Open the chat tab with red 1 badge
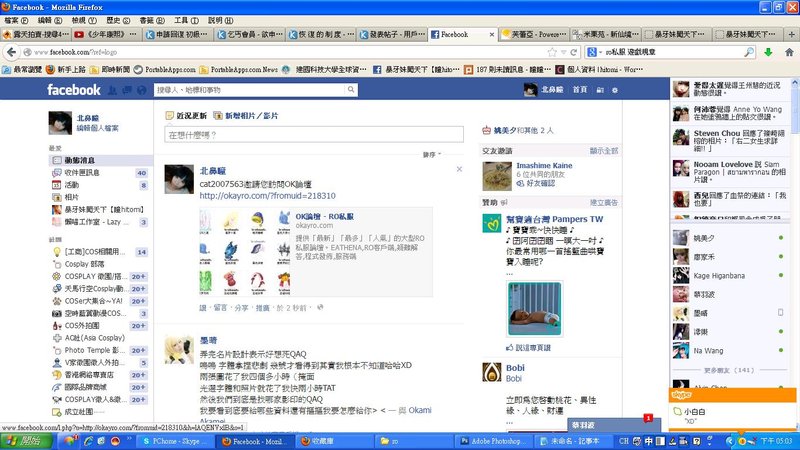This screenshot has height=450, width=800. (614, 425)
